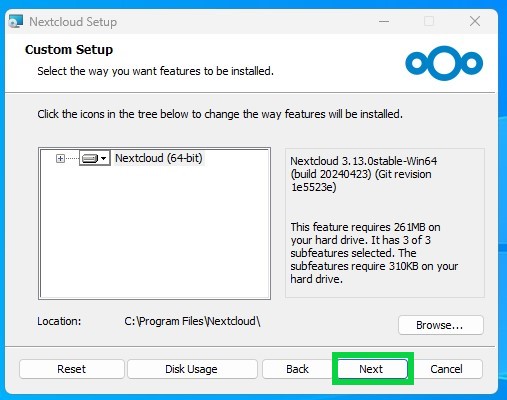The image size is (507, 400).
Task: Click the C:\Program Files\Nextcloud\ location path
Action: [x=192, y=321]
